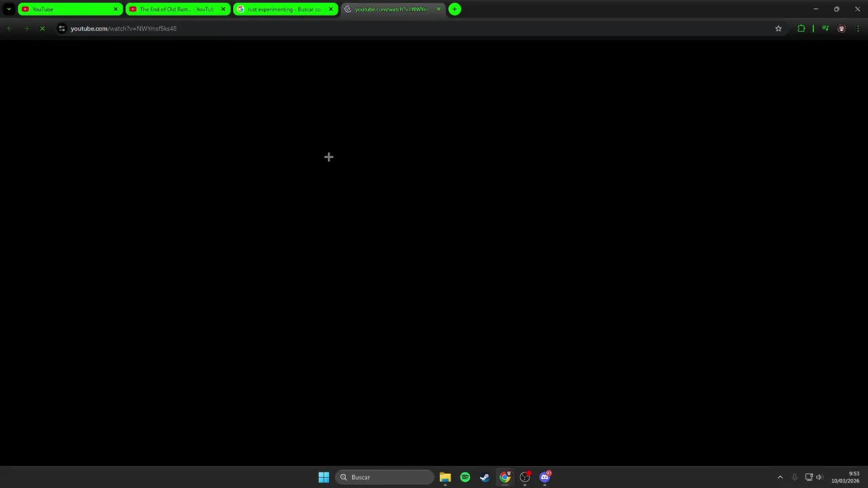
Task: Open network settings tray icon
Action: [809, 477]
